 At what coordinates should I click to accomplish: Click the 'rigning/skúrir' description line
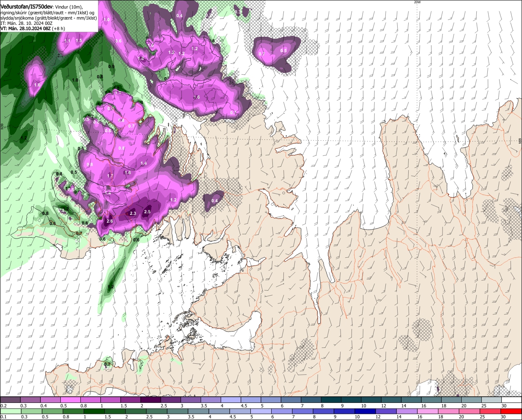(47, 12)
